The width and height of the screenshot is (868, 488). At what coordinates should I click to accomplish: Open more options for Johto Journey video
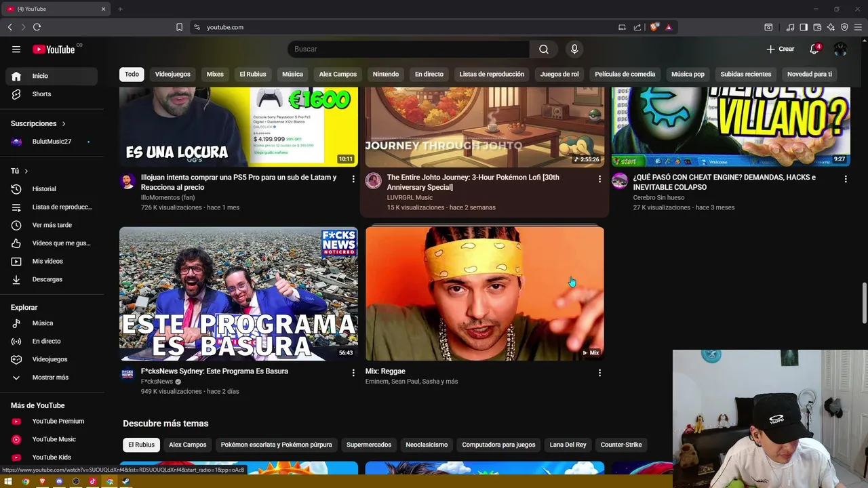(599, 179)
